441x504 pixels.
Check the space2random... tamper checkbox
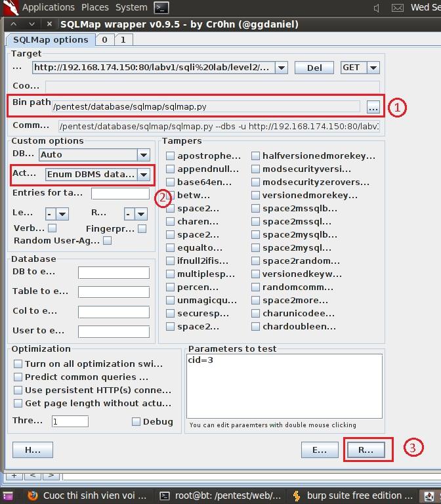click(x=255, y=261)
